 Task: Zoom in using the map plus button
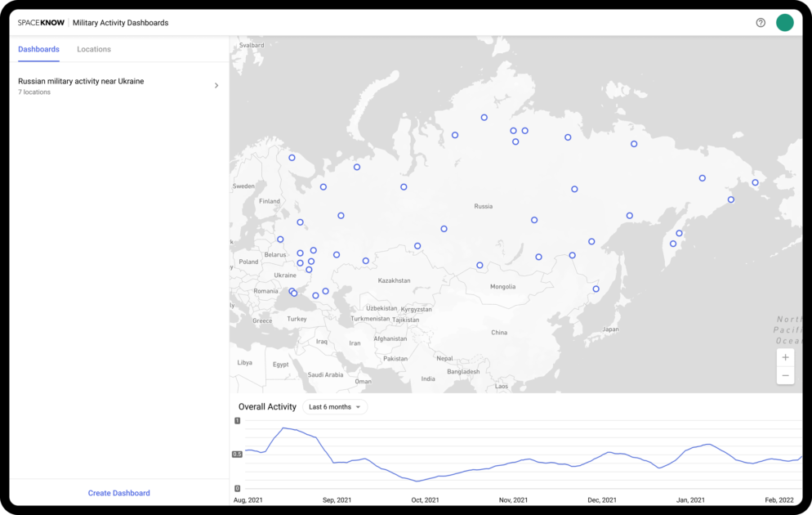785,357
